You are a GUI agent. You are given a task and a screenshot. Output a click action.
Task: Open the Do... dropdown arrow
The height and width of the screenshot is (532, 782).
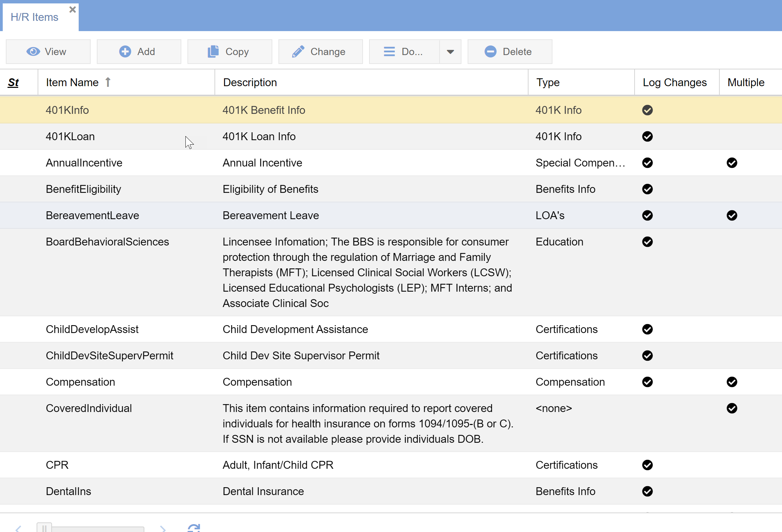coord(450,52)
